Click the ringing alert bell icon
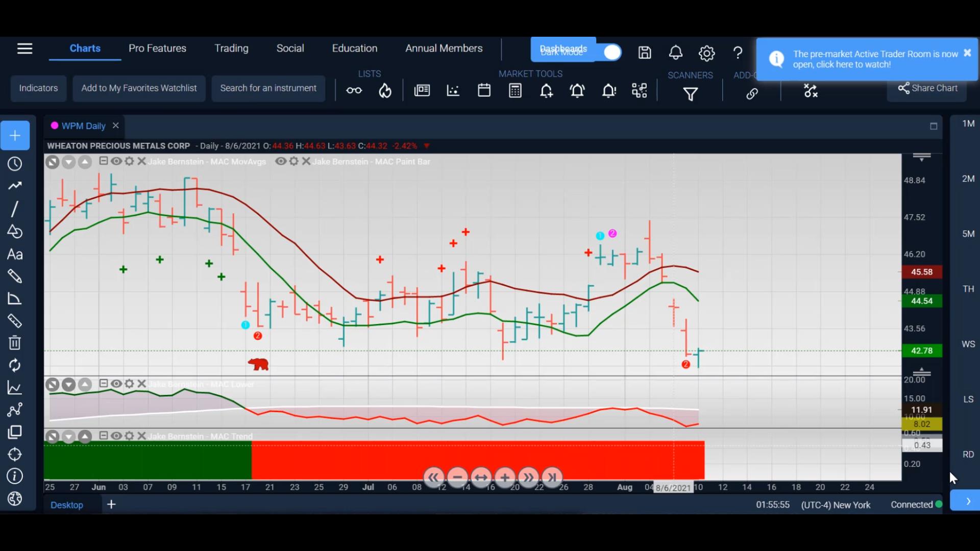This screenshot has width=980, height=551. (577, 91)
